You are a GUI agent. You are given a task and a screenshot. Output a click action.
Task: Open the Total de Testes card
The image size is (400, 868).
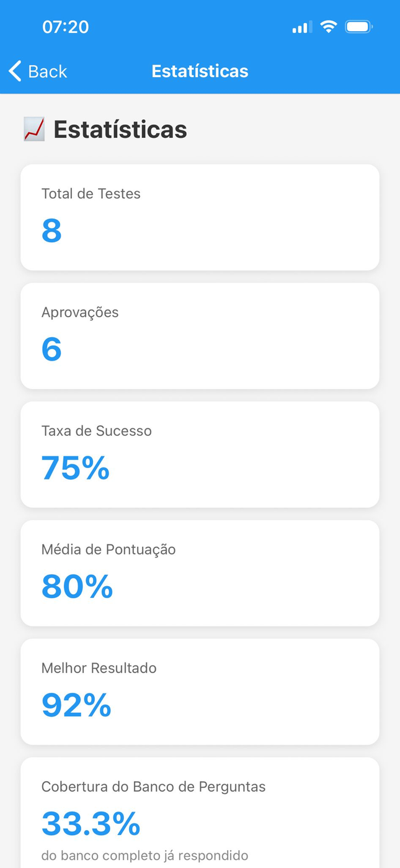(x=200, y=217)
